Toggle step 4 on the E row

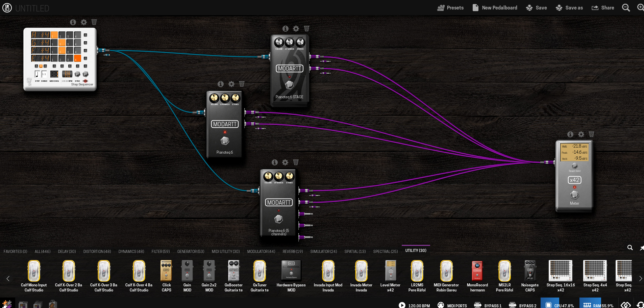pyautogui.click(x=78, y=58)
